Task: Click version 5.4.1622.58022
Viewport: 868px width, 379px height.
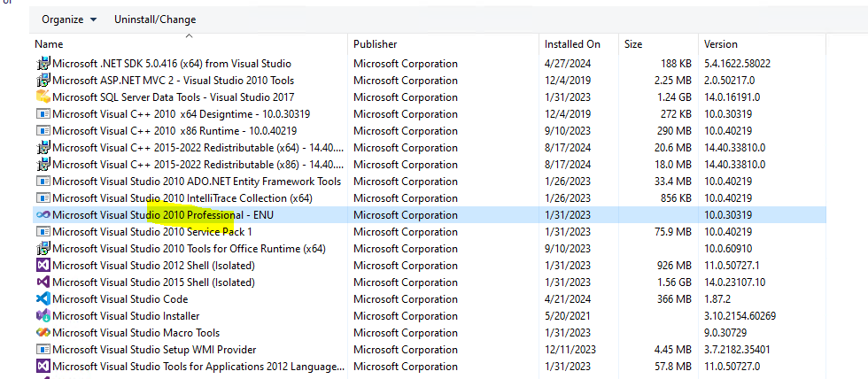Action: (x=737, y=64)
